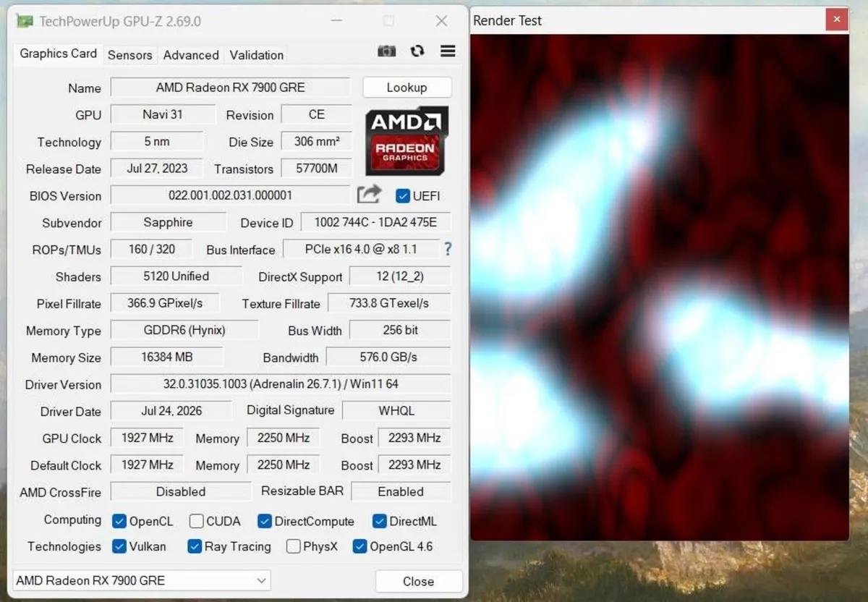The image size is (868, 602).
Task: Click the Device ID 1002 744C value
Action: click(375, 222)
